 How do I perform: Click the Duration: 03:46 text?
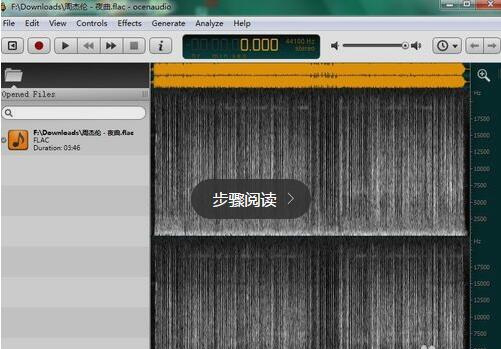click(57, 148)
